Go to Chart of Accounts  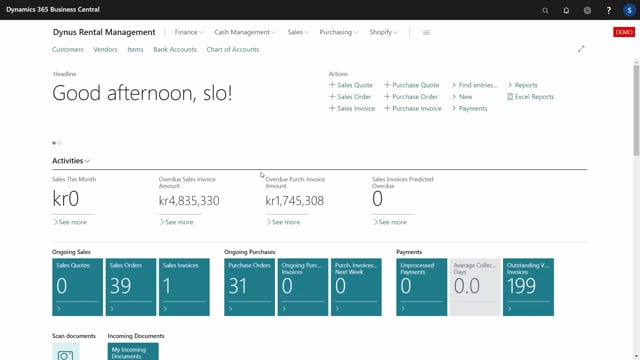pyautogui.click(x=233, y=49)
